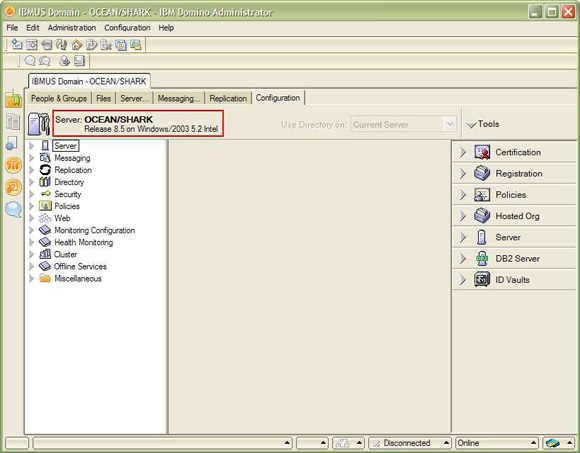
Task: Click the Replication arrows icon in tree
Action: pos(45,170)
